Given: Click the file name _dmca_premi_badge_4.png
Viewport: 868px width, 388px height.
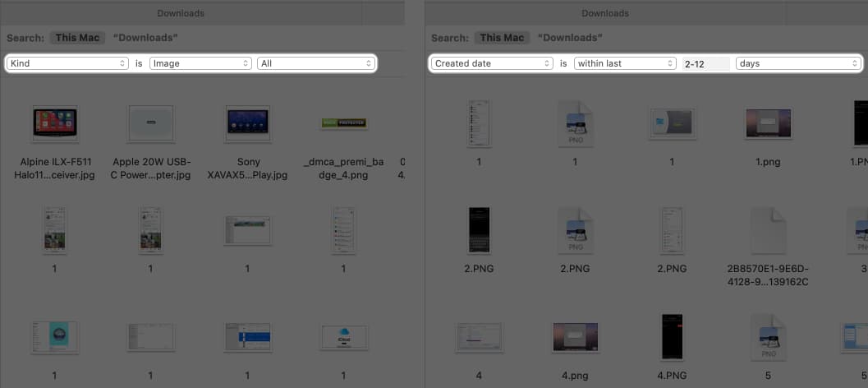Looking at the screenshot, I should (343, 169).
